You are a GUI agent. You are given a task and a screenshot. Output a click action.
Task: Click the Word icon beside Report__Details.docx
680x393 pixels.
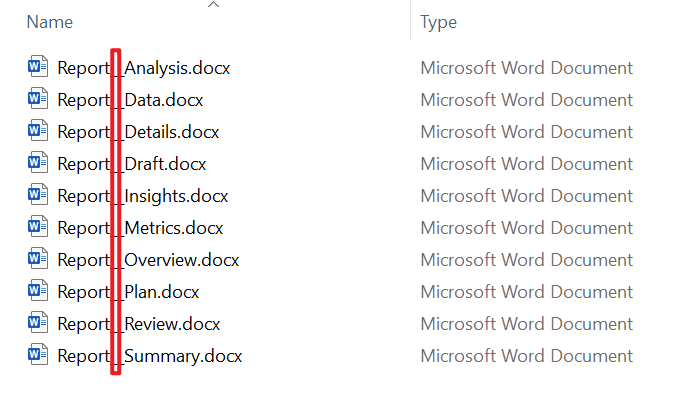pyautogui.click(x=38, y=130)
